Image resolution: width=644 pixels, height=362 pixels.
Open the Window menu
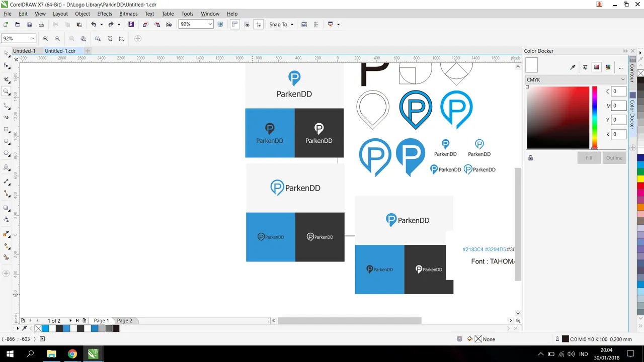pyautogui.click(x=210, y=14)
